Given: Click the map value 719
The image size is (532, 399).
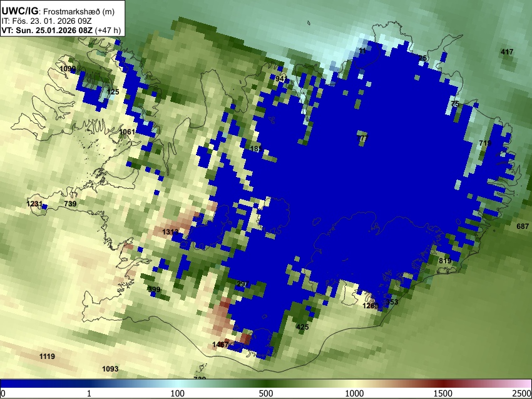Looking at the screenshot, I should click(x=485, y=143).
